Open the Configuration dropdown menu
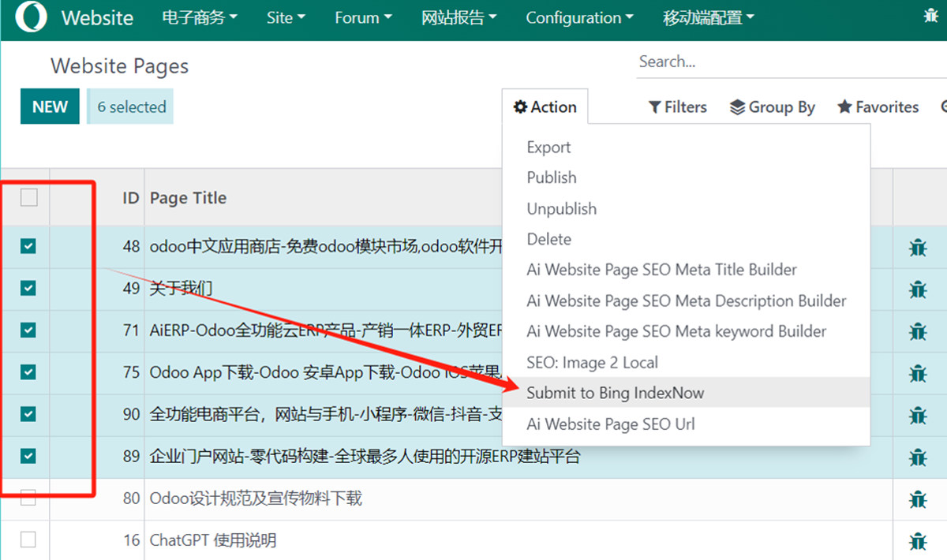Image resolution: width=947 pixels, height=560 pixels. point(579,17)
